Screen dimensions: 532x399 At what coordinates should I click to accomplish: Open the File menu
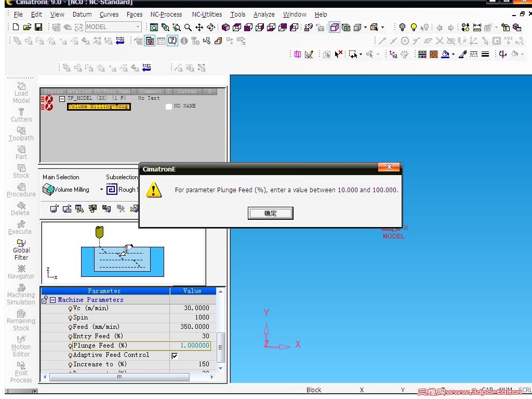click(18, 15)
